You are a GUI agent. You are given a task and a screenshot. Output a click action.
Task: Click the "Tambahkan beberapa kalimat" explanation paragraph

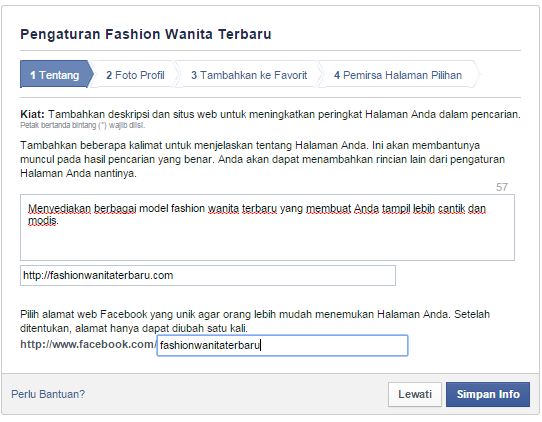coord(262,159)
